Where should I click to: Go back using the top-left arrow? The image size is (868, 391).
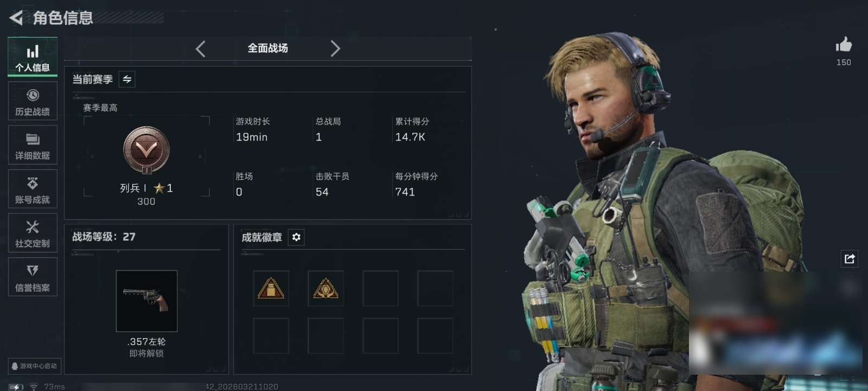click(x=16, y=18)
